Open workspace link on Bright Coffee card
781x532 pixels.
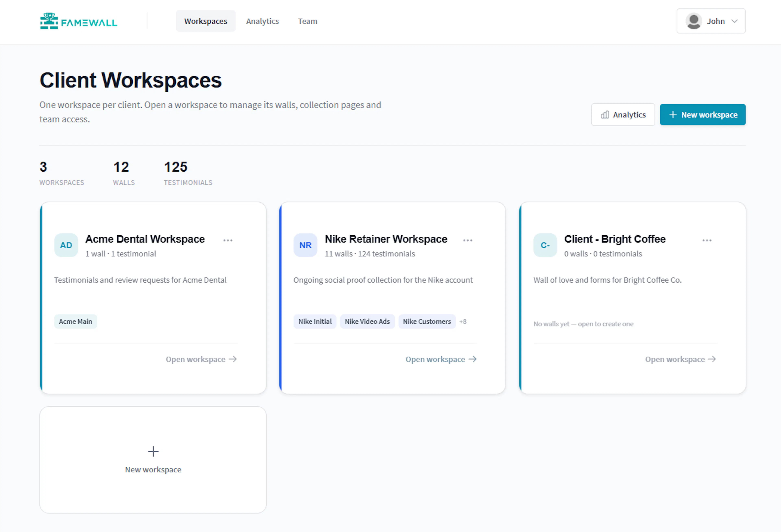[x=681, y=359]
